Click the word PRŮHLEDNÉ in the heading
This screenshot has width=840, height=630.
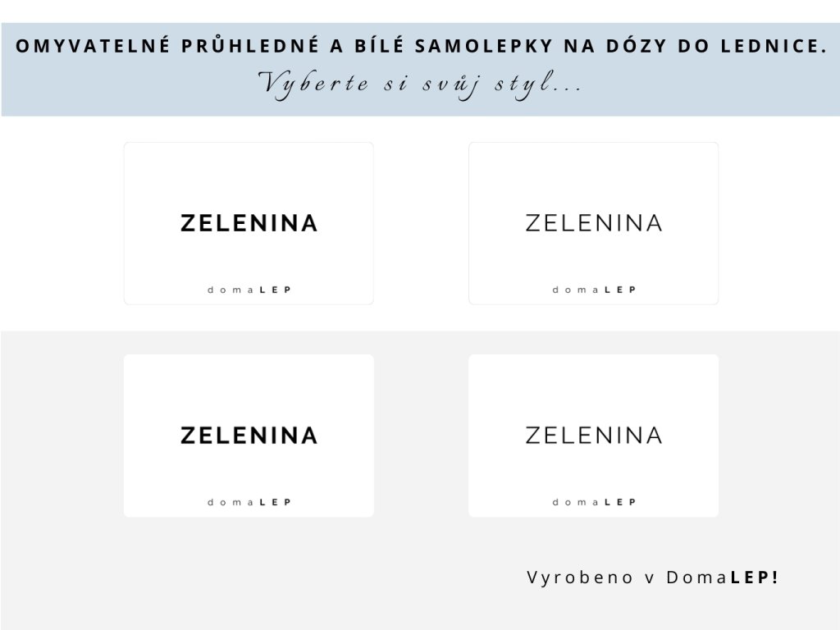(x=250, y=47)
